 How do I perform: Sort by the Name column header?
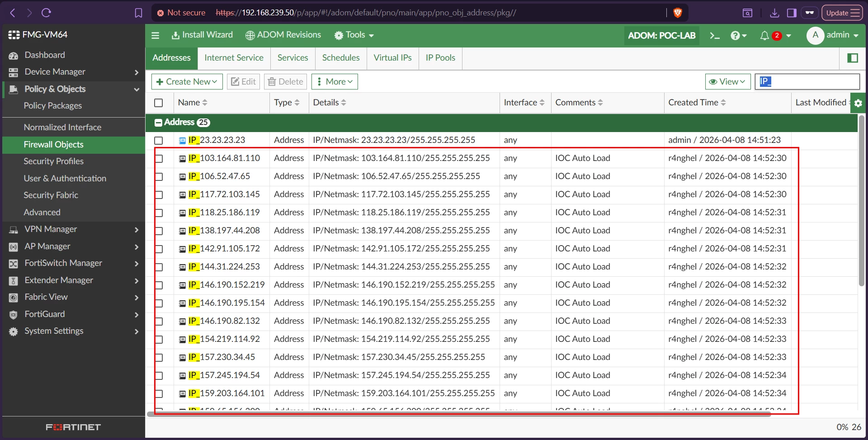[193, 103]
